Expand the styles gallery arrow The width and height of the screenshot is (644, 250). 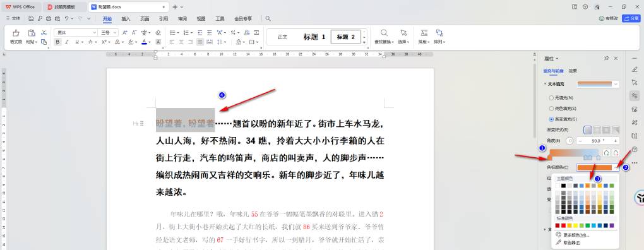tap(364, 42)
